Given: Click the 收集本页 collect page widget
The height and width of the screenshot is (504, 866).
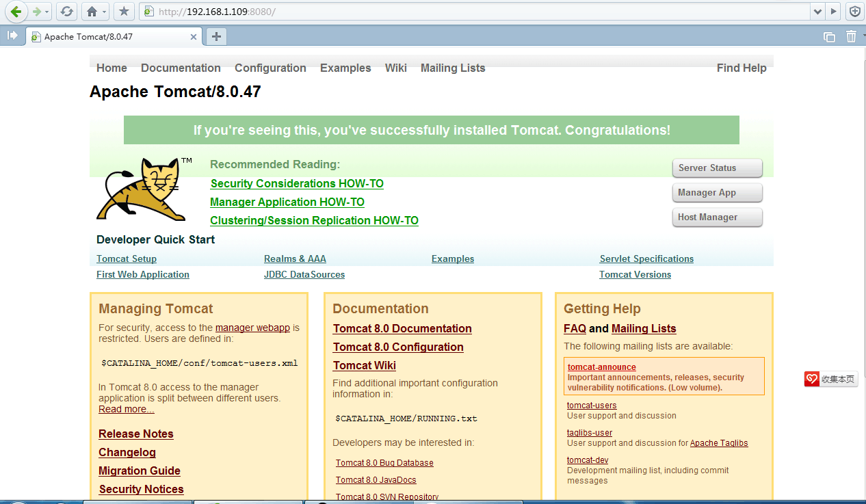Looking at the screenshot, I should [831, 379].
